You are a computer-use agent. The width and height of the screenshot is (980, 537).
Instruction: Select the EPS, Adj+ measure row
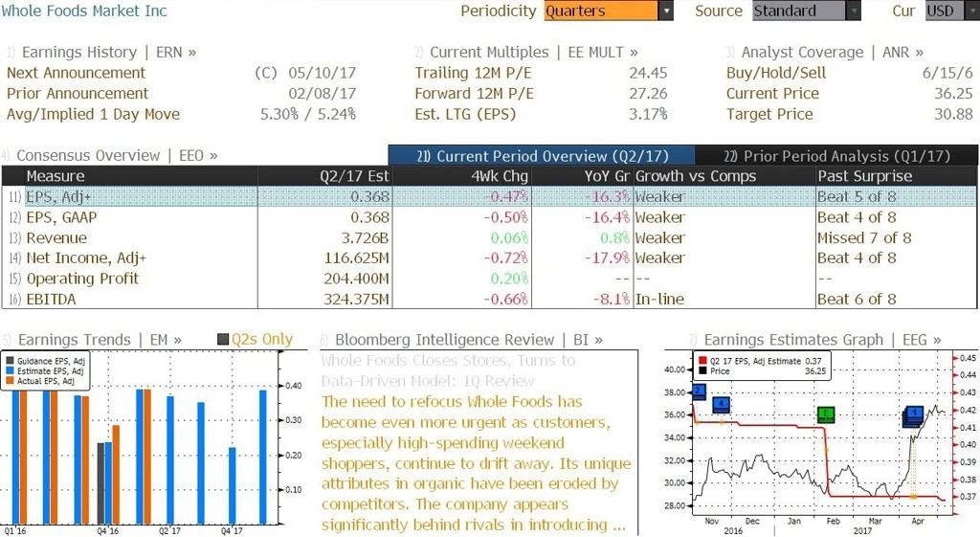coord(489,197)
